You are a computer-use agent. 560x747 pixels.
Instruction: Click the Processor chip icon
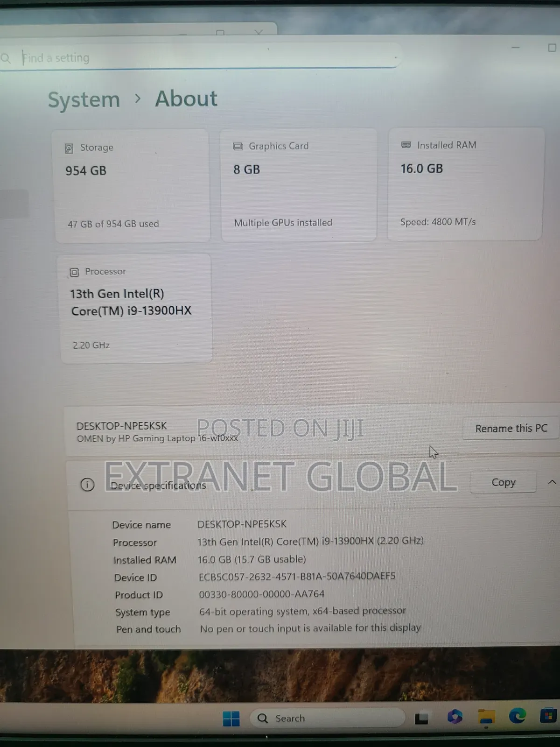pyautogui.click(x=74, y=272)
